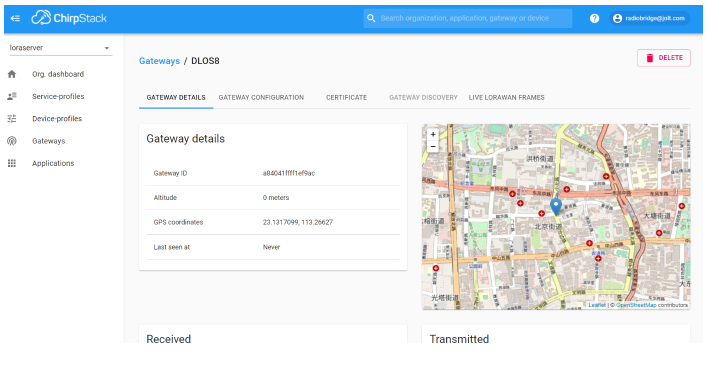Open Gateways in sidebar
This screenshot has height=378, width=707.
(x=49, y=141)
